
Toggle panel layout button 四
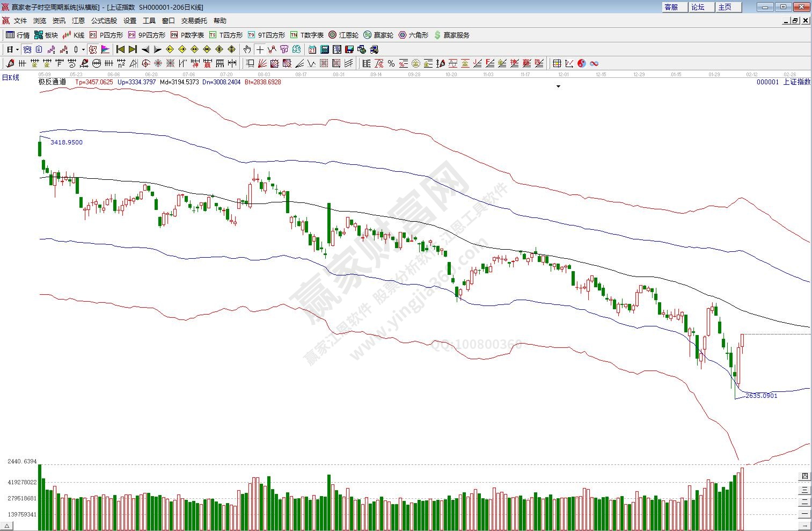[x=804, y=476]
